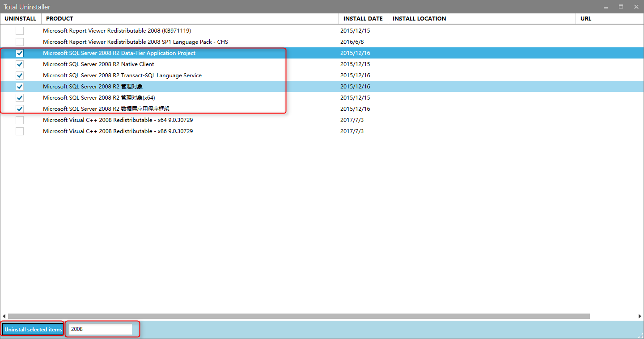Sort by INSTALL LOCATION column header
Image resolution: width=644 pixels, height=339 pixels.
coord(482,19)
